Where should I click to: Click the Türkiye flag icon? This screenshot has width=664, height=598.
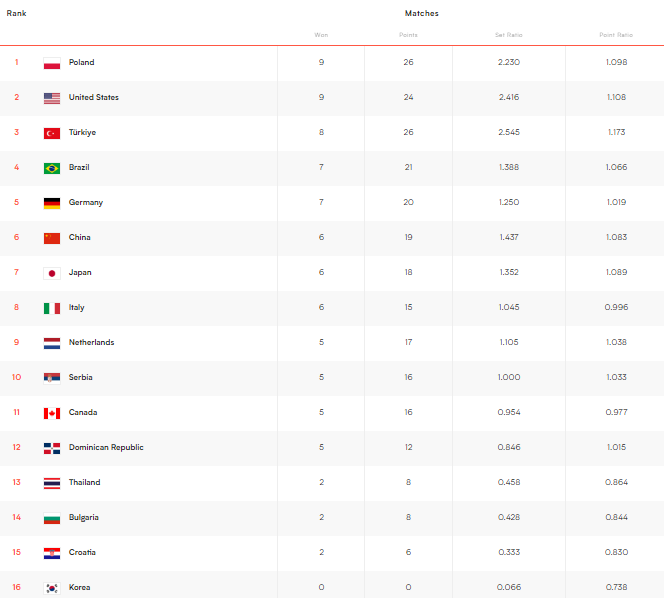(x=52, y=133)
